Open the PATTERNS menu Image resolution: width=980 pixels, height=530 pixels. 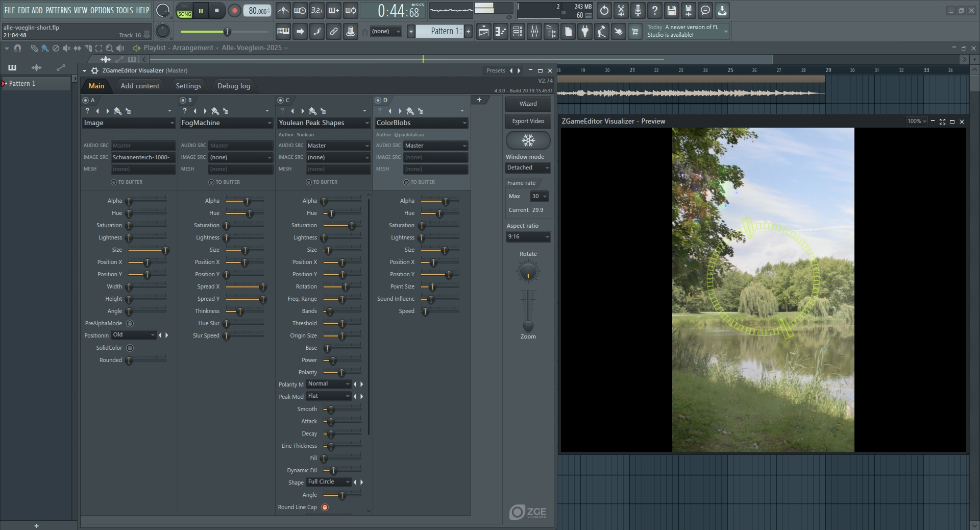58,10
